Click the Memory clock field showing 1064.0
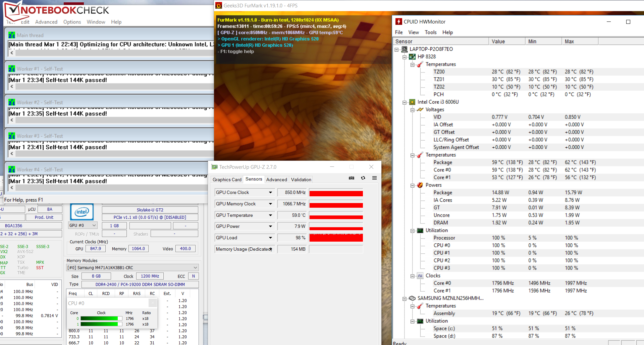The height and width of the screenshot is (345, 644). point(138,249)
